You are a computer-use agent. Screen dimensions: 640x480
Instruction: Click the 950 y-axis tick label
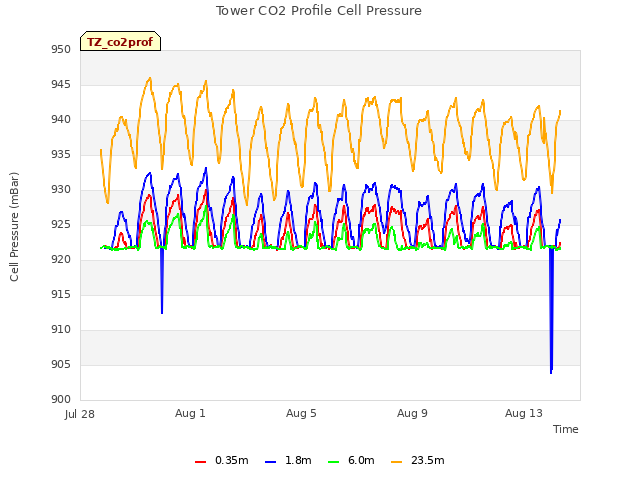coord(61,50)
